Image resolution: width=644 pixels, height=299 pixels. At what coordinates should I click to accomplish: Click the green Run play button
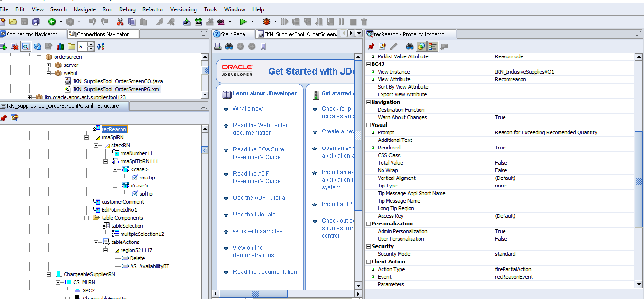(x=243, y=21)
